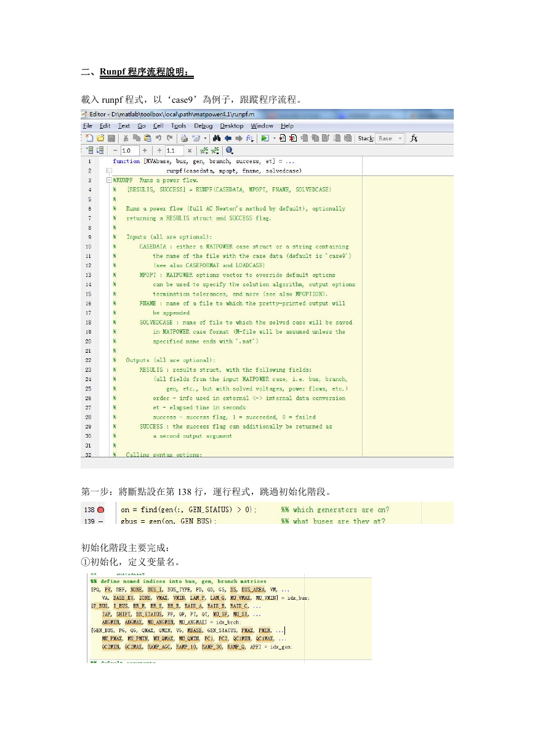Image resolution: width=535 pixels, height=756 pixels.
Task: Open the Edit menu
Action: [x=105, y=126]
